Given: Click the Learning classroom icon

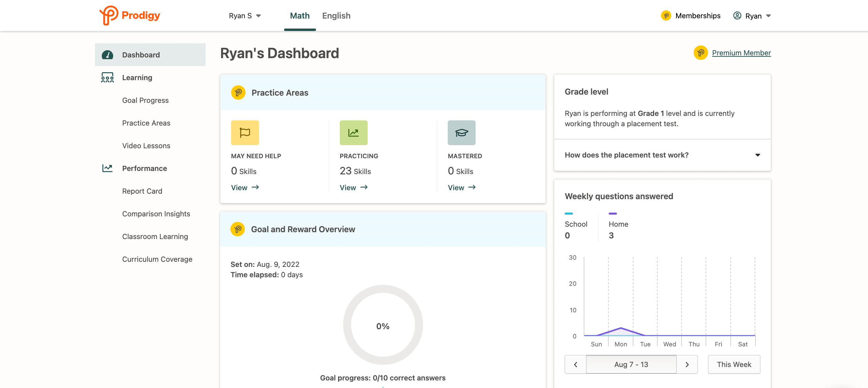Looking at the screenshot, I should pyautogui.click(x=107, y=77).
